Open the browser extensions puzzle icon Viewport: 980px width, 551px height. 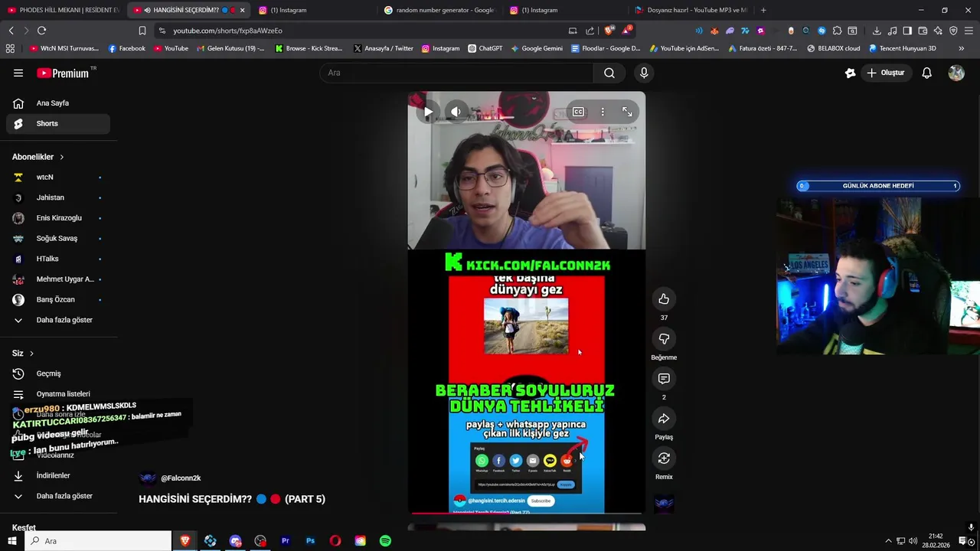[837, 31]
